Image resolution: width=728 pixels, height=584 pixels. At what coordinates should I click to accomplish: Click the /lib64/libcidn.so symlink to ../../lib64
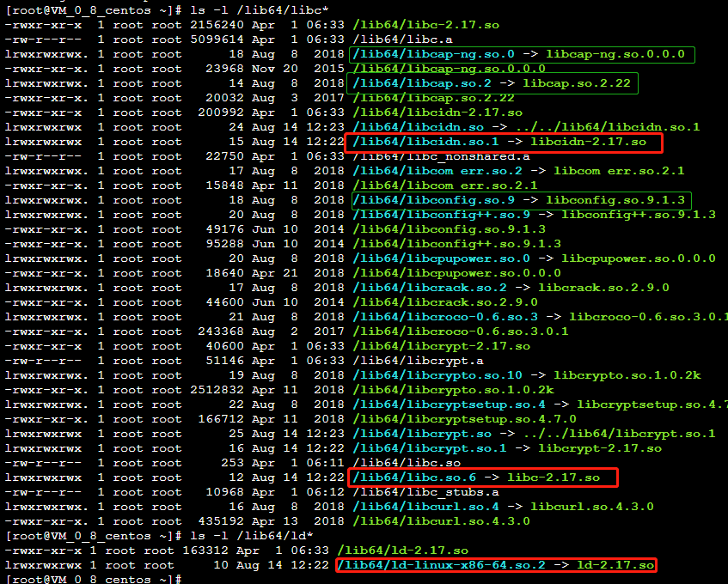[x=526, y=127]
